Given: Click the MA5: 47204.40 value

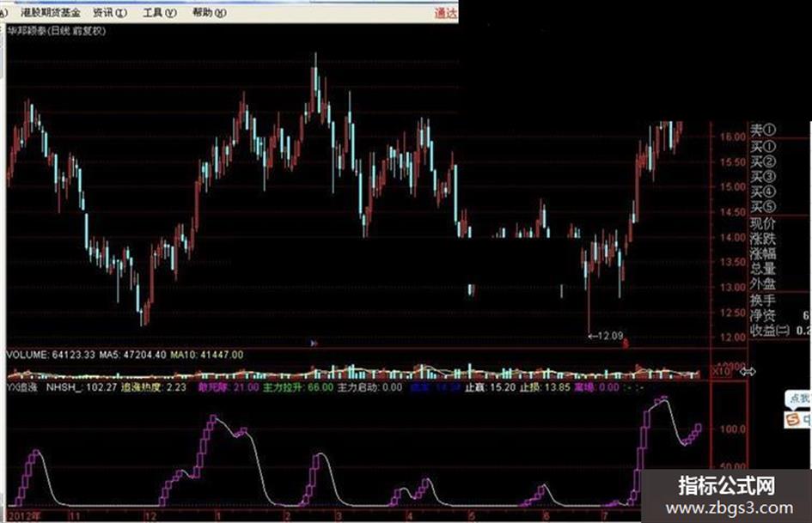Looking at the screenshot, I should [133, 355].
